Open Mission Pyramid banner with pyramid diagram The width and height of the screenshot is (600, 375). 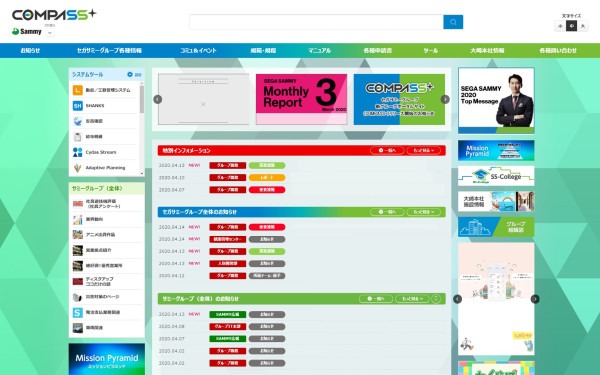(x=496, y=150)
